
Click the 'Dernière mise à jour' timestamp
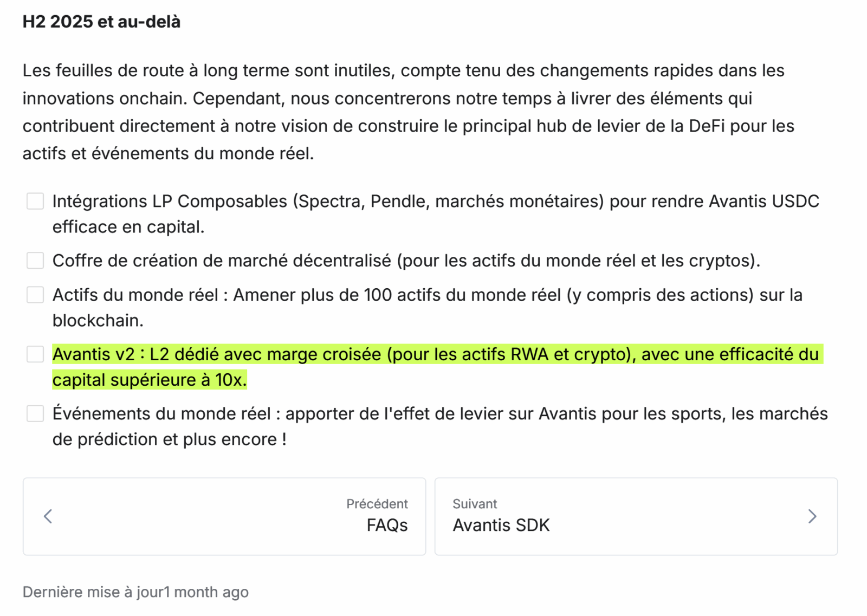(x=135, y=592)
